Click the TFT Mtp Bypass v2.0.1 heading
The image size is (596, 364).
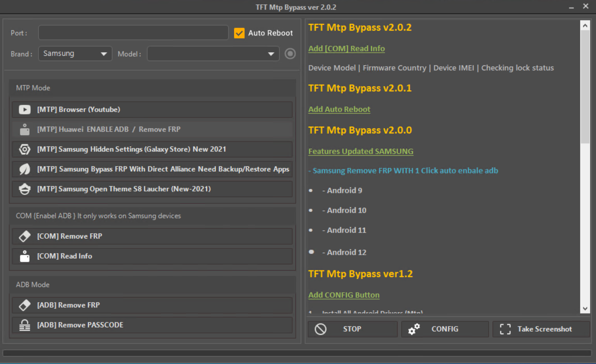pyautogui.click(x=360, y=88)
